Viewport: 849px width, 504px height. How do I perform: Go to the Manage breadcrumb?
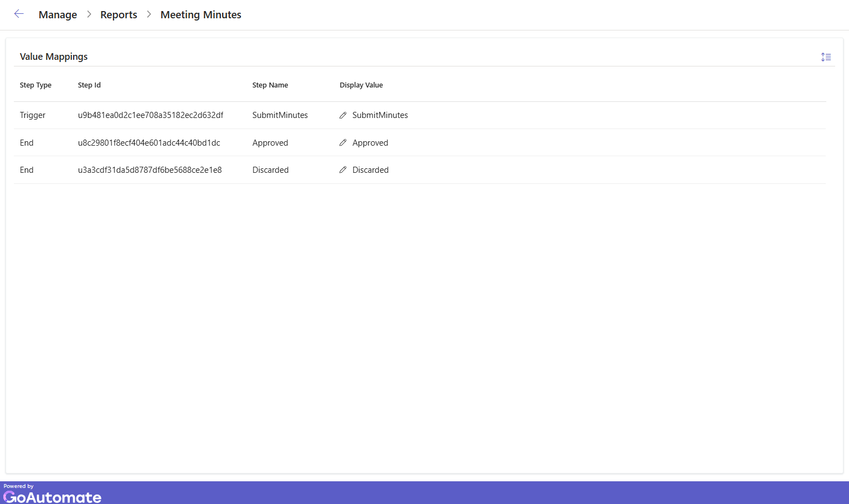point(58,15)
